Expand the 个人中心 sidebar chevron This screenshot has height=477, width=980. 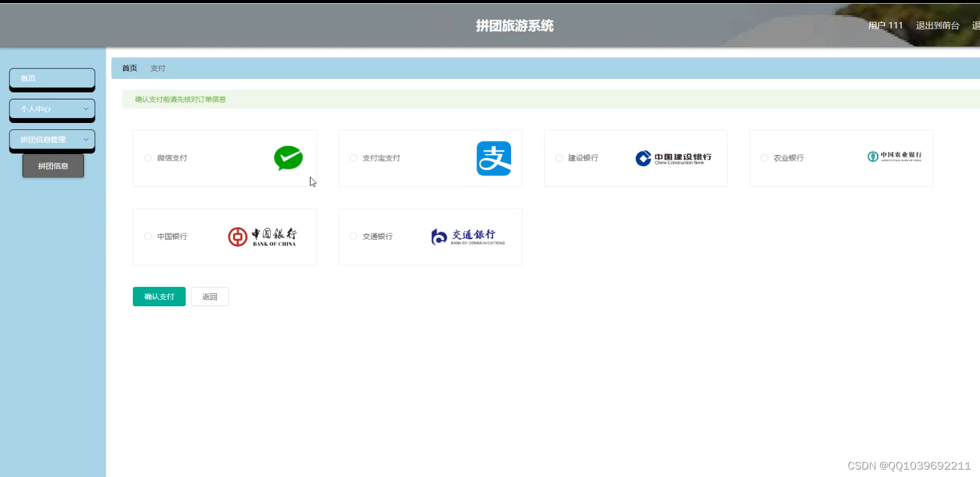(x=86, y=109)
